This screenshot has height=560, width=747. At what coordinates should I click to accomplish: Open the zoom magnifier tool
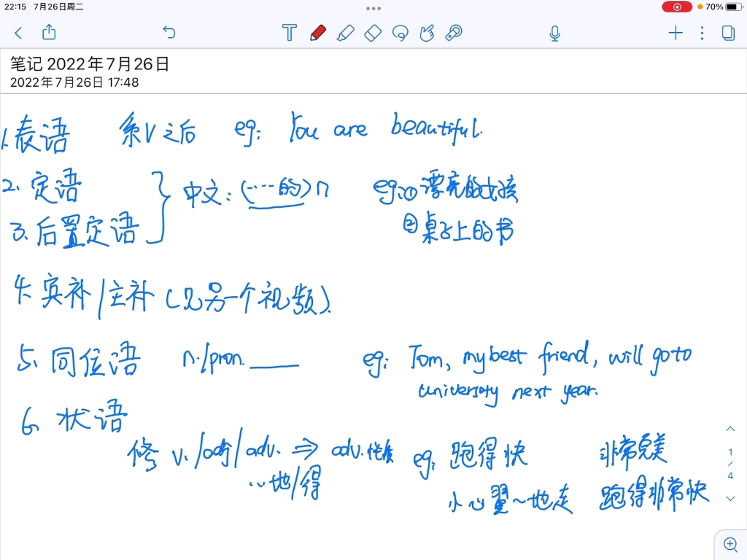point(731,544)
